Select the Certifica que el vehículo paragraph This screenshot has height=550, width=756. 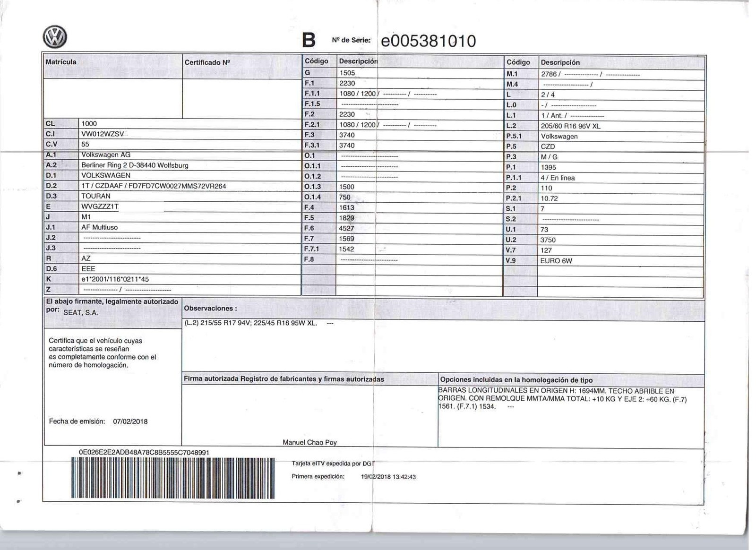[x=103, y=353]
